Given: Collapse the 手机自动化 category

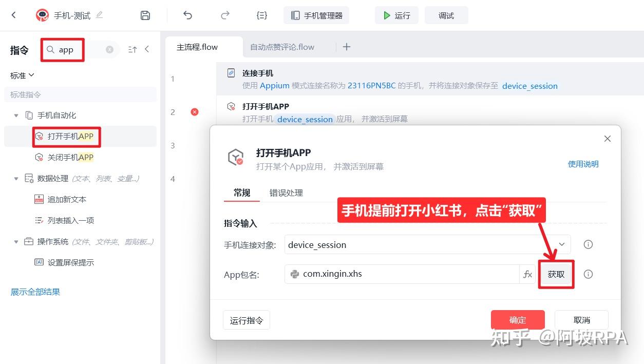Looking at the screenshot, I should point(16,115).
